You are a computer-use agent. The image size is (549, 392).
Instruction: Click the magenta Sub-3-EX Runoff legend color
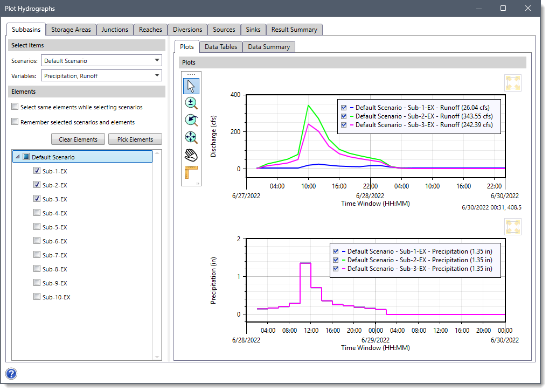point(351,124)
